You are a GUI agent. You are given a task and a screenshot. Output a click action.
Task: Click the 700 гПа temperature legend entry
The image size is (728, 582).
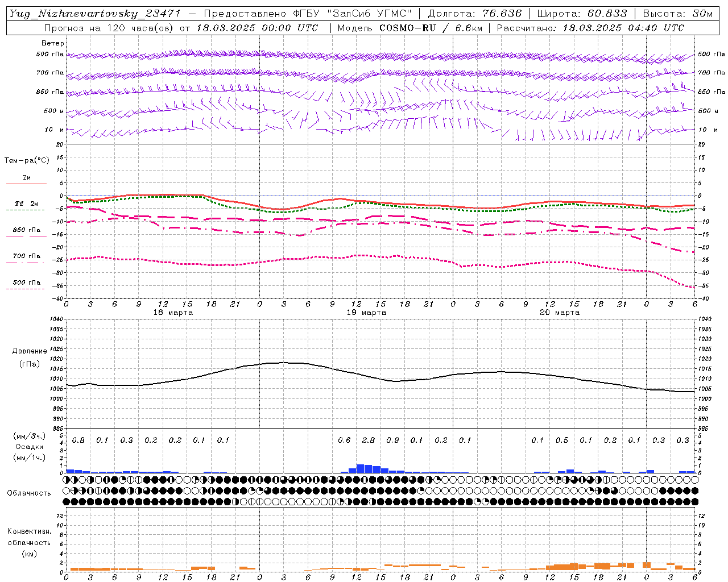click(x=26, y=256)
